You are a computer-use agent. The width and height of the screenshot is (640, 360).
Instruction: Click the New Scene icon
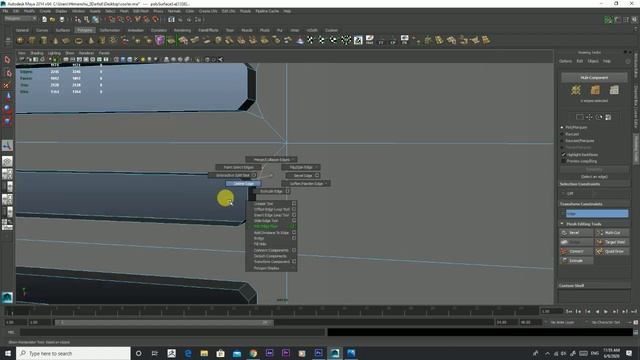click(44, 19)
